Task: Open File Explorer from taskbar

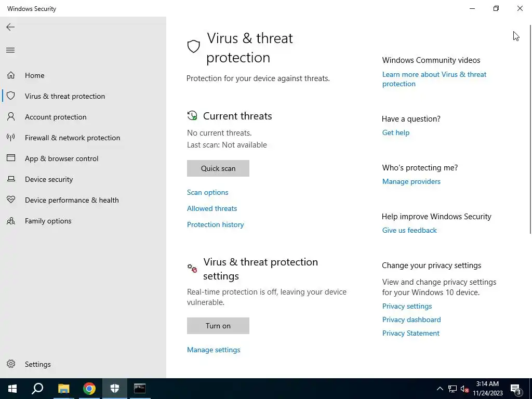Action: tap(63, 389)
